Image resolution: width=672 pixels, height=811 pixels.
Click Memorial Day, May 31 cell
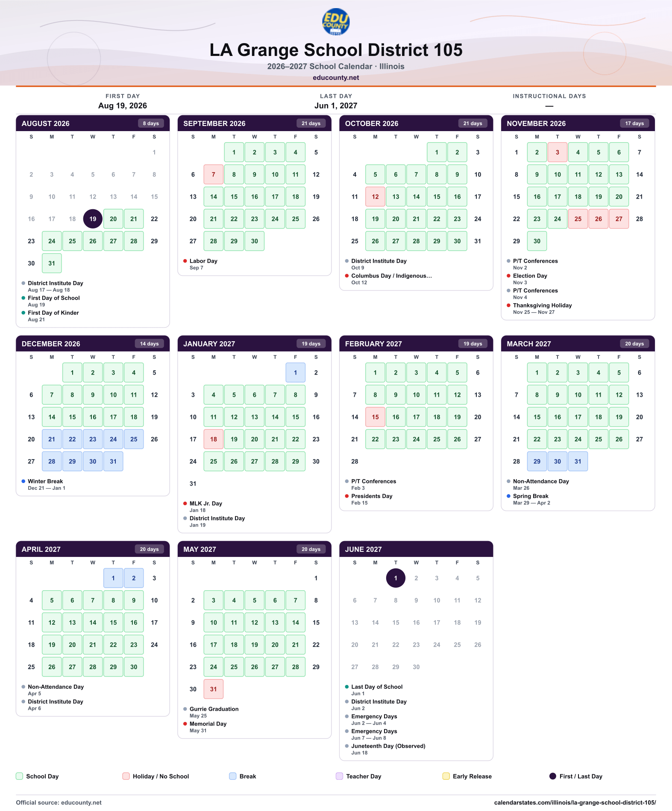[x=214, y=689]
